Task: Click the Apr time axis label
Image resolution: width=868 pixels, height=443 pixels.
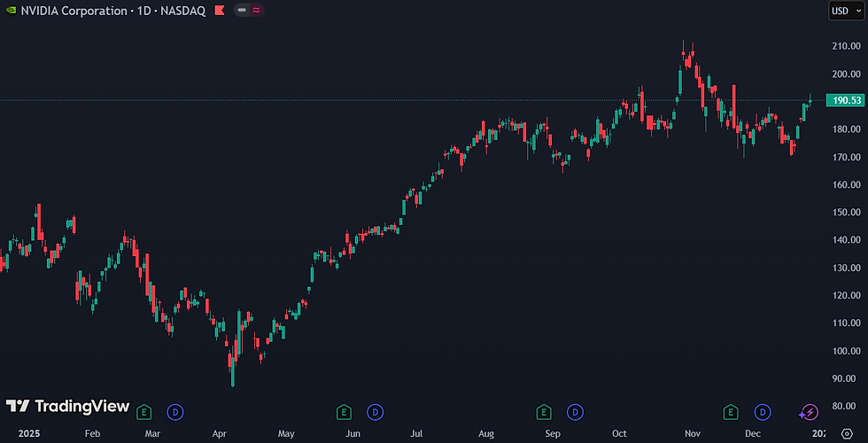Action: pos(220,433)
